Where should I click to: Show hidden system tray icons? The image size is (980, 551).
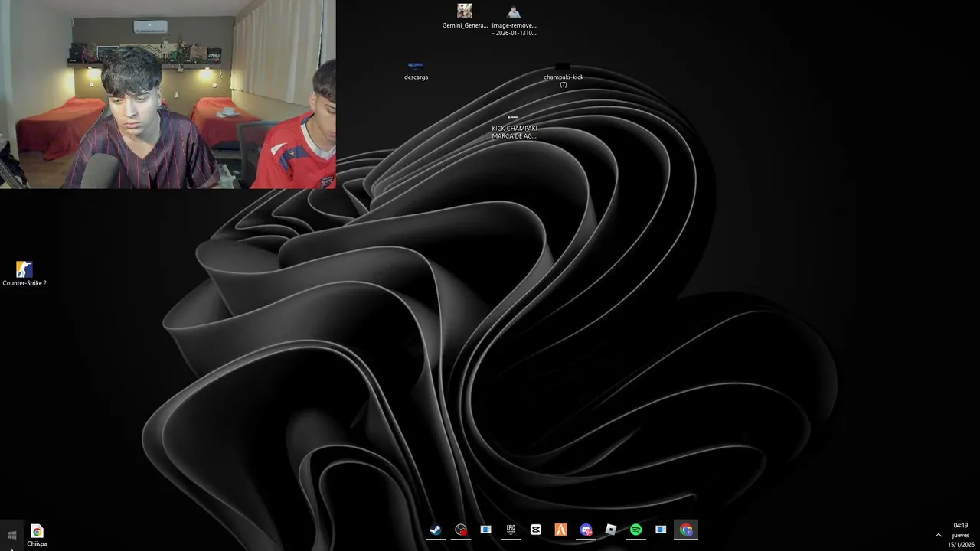coord(939,535)
